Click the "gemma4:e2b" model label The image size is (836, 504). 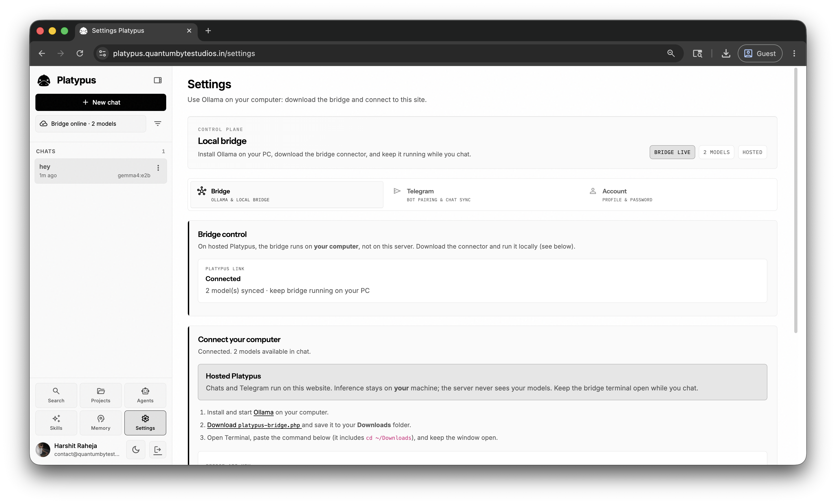134,175
